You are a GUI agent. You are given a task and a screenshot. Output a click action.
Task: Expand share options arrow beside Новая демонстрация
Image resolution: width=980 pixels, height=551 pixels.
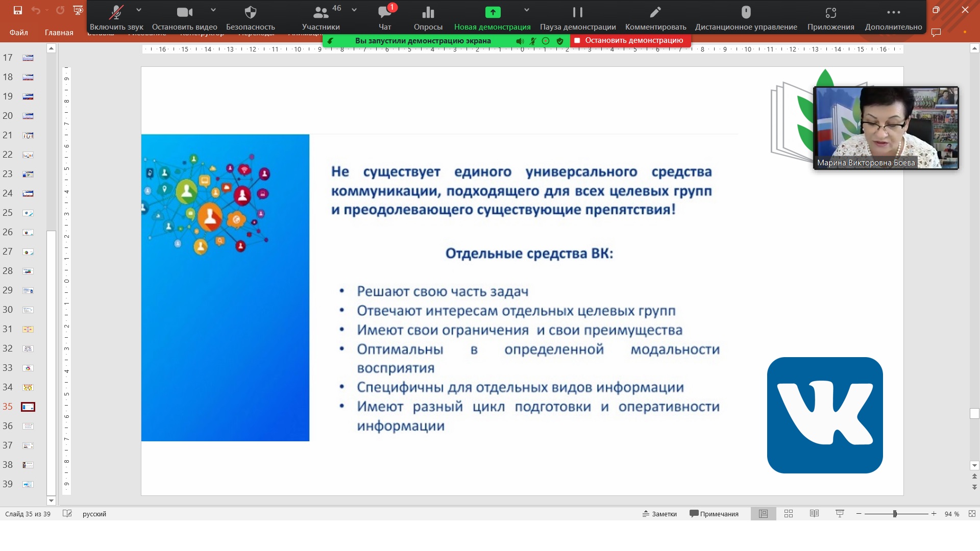527,10
